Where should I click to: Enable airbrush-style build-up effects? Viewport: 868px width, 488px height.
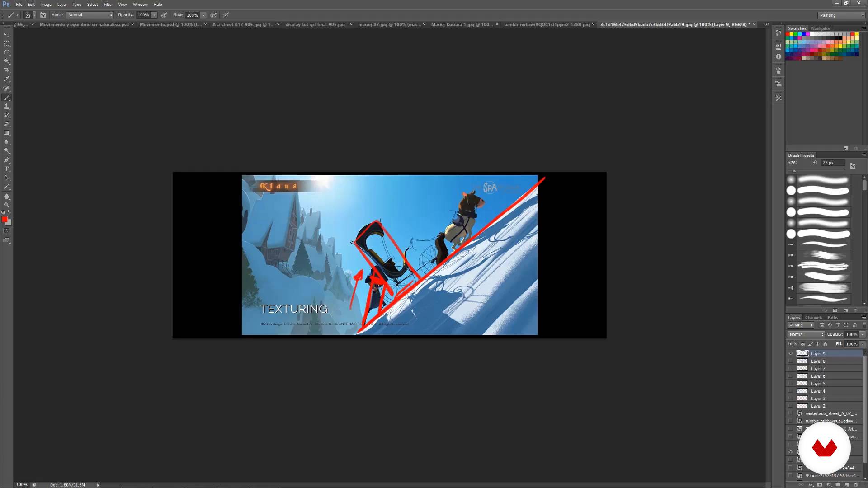[x=213, y=15]
